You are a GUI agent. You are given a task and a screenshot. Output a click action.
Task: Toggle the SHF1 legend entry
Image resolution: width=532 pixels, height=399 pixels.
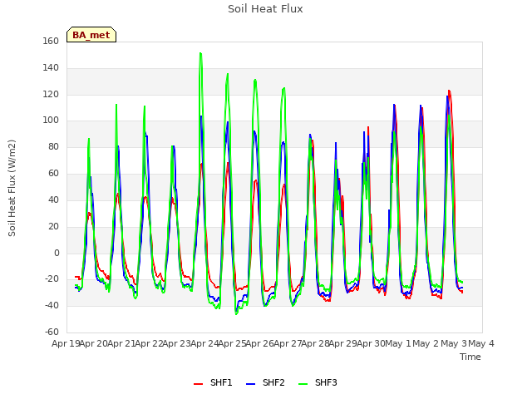(213, 382)
